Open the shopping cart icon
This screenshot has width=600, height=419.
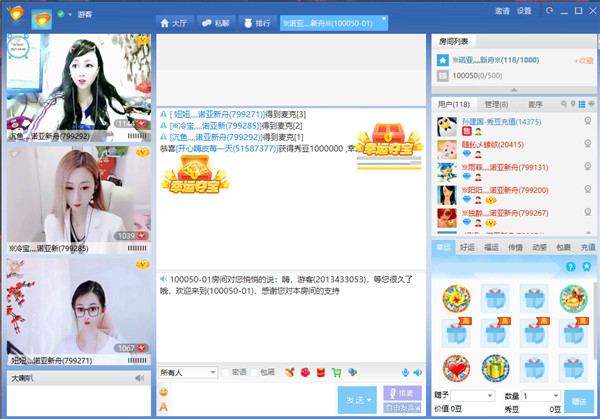[336, 372]
